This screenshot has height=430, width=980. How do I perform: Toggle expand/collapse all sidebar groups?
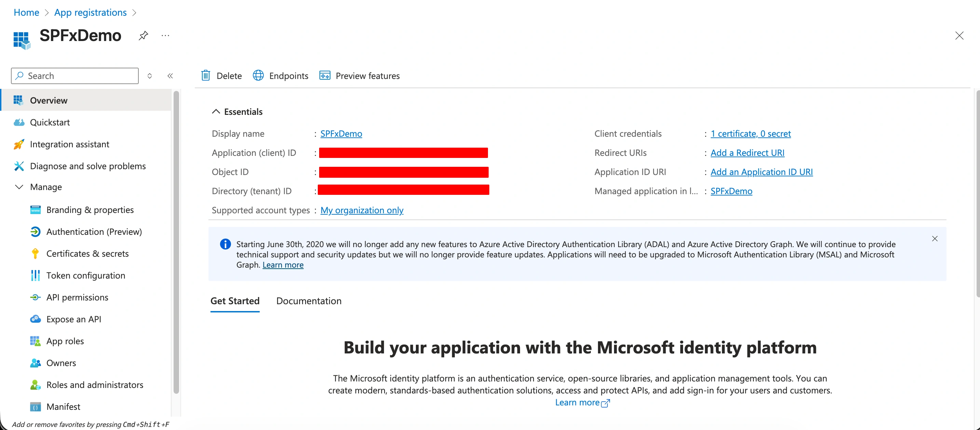150,76
